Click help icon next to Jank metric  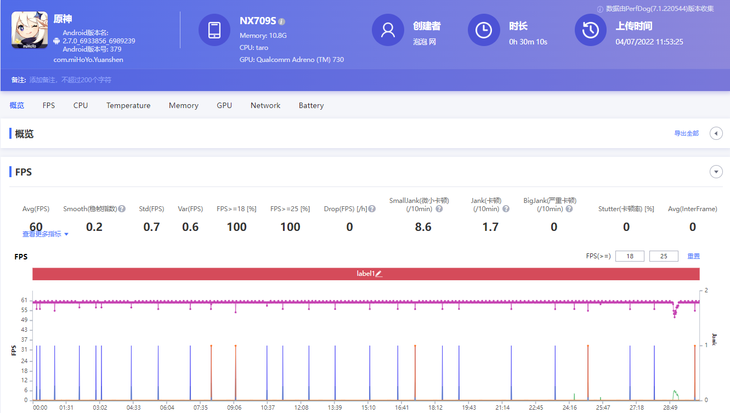[505, 209]
